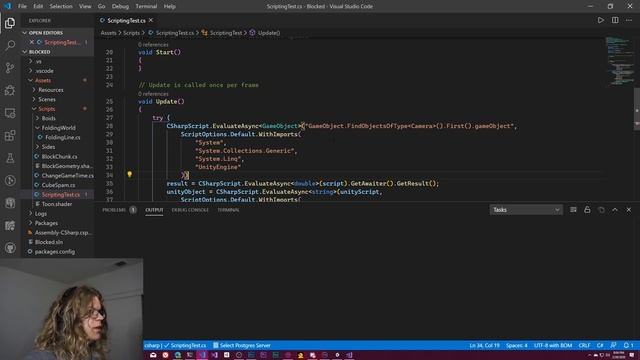Screen dimensions: 640x360
Task: Switch to the Terminal panel tab
Action: [x=228, y=210]
